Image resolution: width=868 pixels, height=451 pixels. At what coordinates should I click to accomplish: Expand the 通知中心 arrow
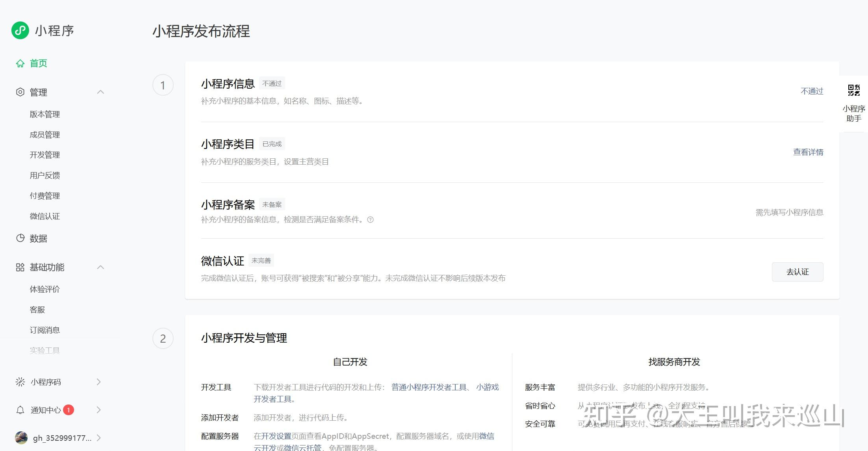tap(98, 410)
